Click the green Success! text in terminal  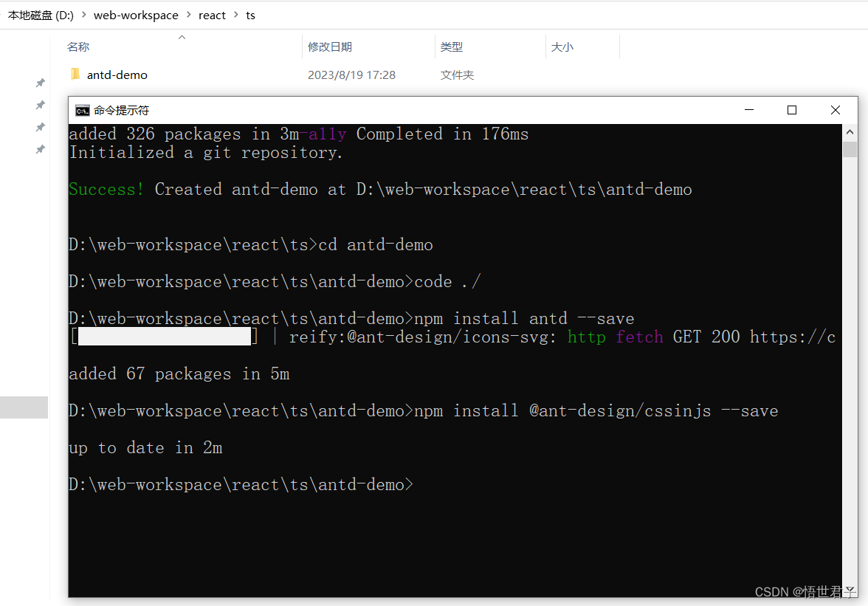coord(106,189)
